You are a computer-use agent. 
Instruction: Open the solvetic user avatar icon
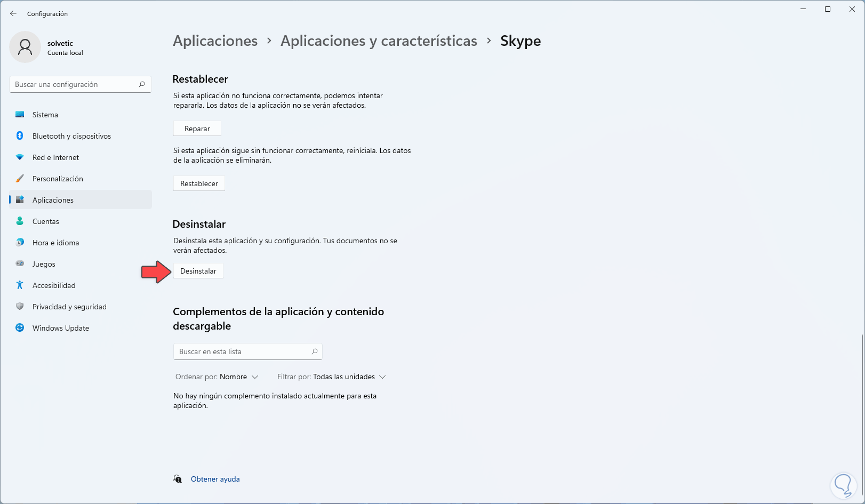click(25, 47)
